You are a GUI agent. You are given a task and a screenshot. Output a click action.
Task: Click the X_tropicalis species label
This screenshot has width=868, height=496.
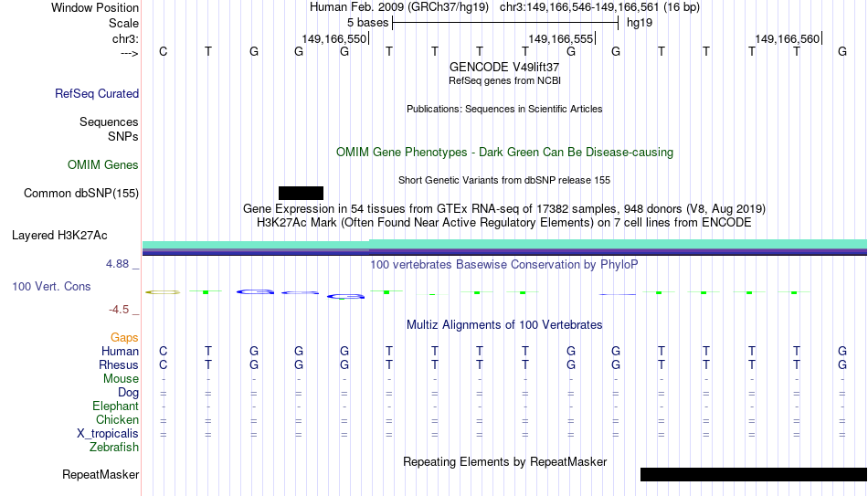click(x=108, y=434)
